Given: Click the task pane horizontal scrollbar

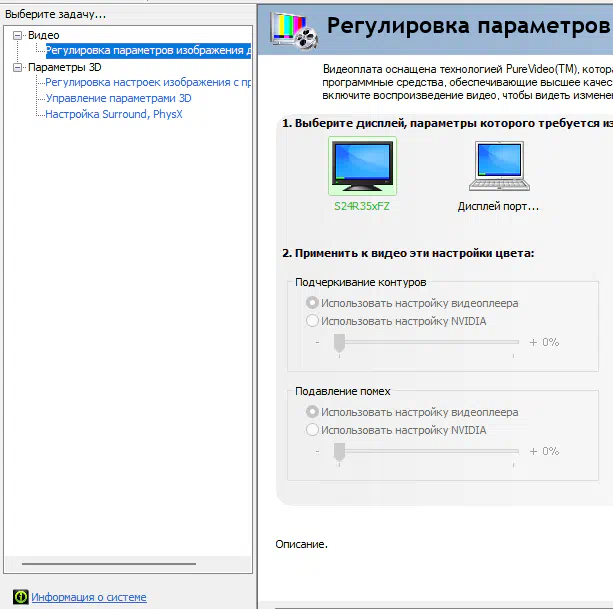Looking at the screenshot, I should 109,564.
